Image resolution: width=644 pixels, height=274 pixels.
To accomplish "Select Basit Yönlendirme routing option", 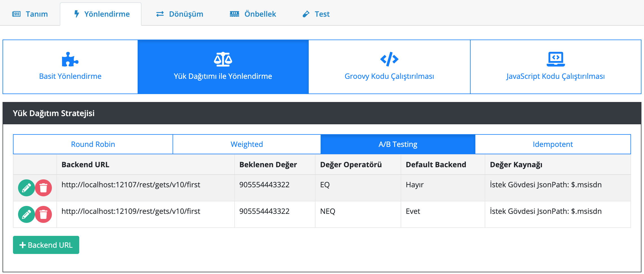I will (x=70, y=67).
